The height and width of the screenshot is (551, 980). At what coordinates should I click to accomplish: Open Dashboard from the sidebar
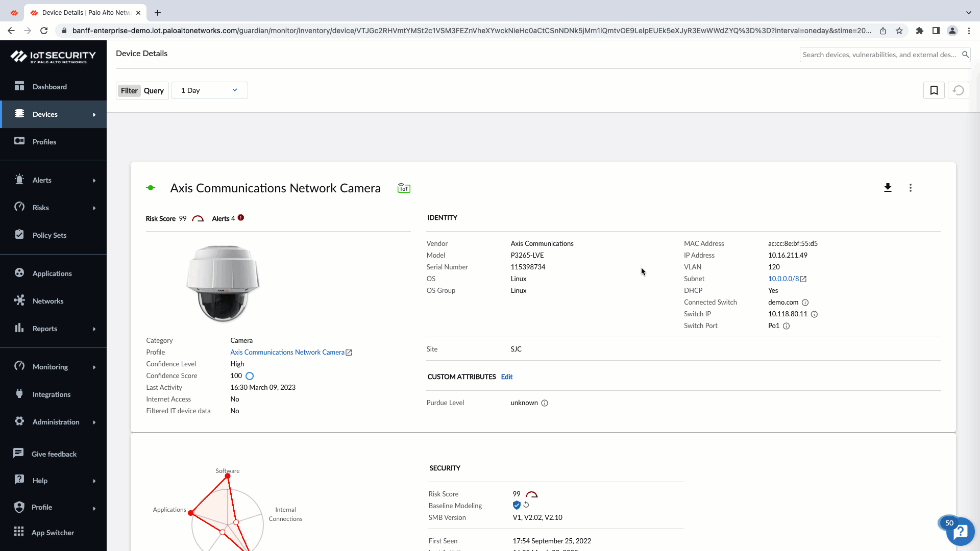click(50, 87)
